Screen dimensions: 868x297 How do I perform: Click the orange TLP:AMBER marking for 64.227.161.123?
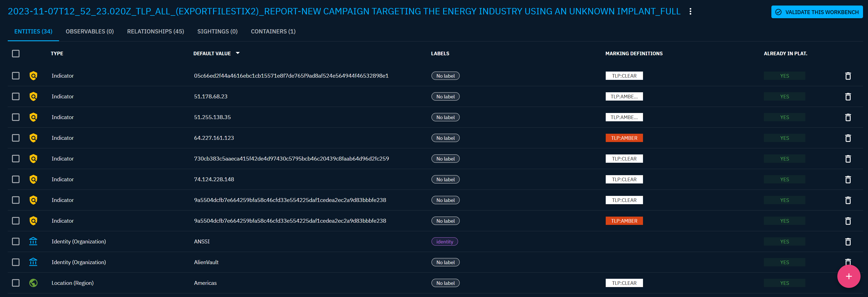point(624,138)
